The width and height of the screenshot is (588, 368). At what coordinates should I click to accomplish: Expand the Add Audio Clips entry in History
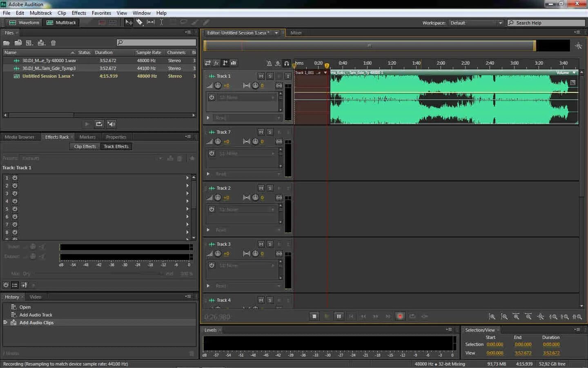click(6, 322)
